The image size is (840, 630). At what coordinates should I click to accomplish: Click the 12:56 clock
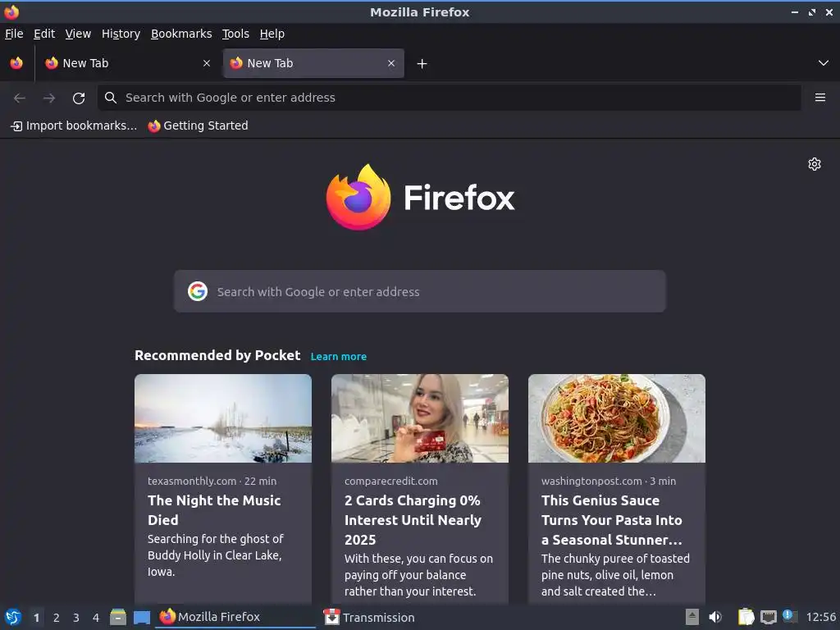pos(820,617)
